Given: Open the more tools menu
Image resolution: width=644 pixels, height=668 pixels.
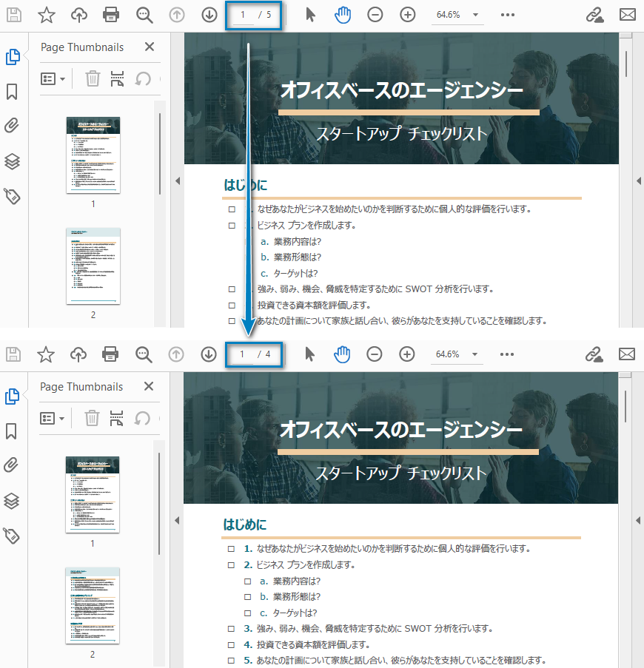Looking at the screenshot, I should click(507, 14).
